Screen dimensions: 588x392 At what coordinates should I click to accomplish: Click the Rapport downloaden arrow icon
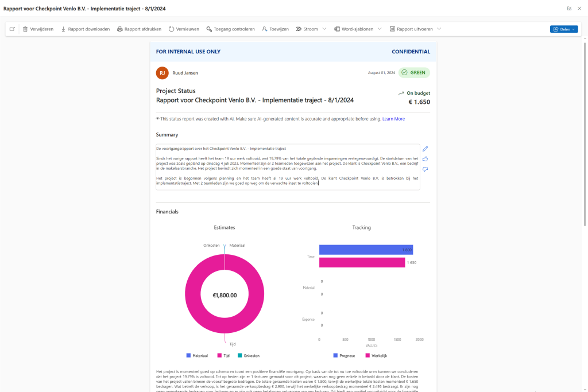(63, 29)
